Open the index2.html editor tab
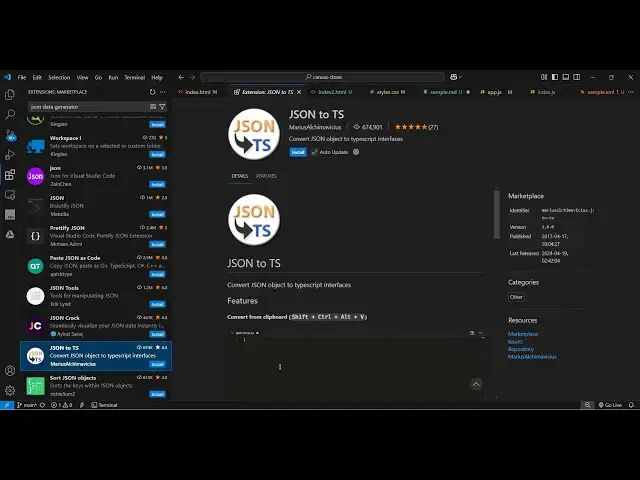 point(335,92)
